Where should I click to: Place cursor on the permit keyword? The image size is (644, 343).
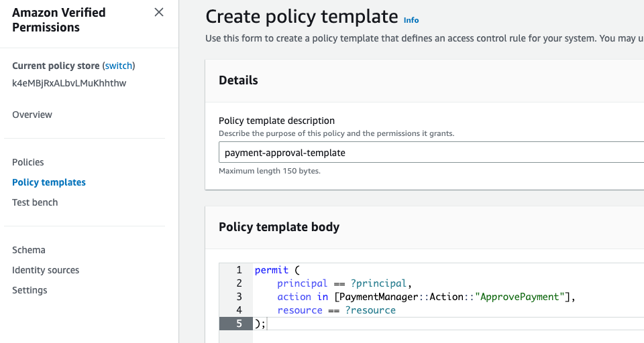pos(271,270)
